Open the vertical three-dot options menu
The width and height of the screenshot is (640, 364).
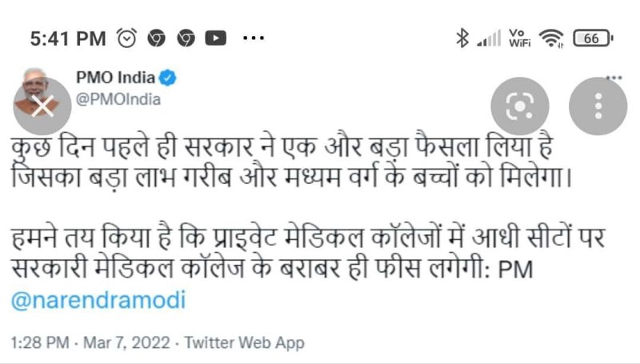click(597, 106)
